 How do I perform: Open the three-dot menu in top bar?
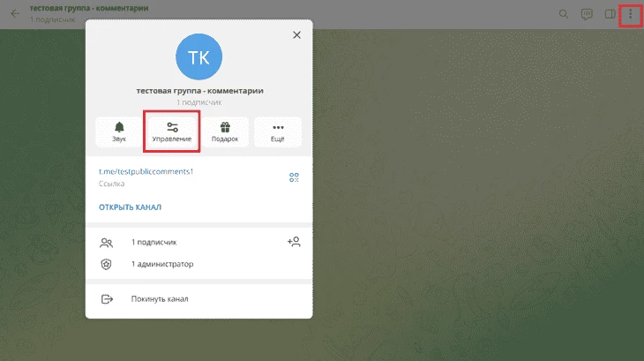630,14
